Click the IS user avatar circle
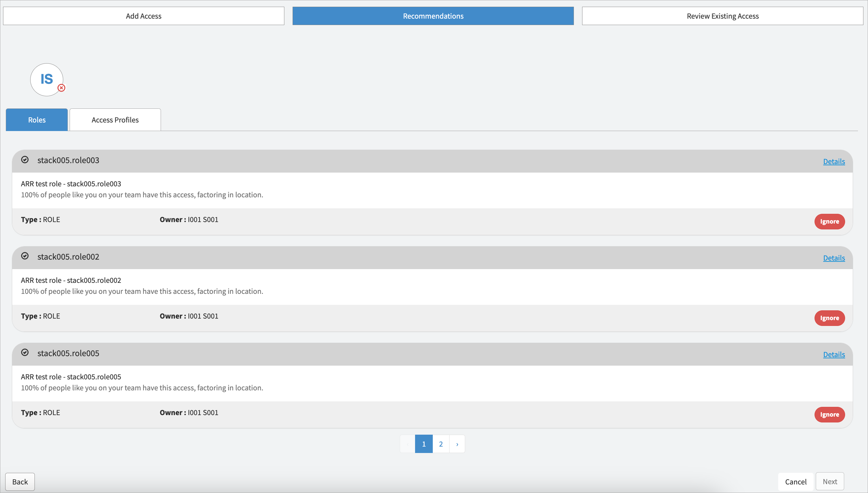The width and height of the screenshot is (868, 493). pyautogui.click(x=47, y=80)
